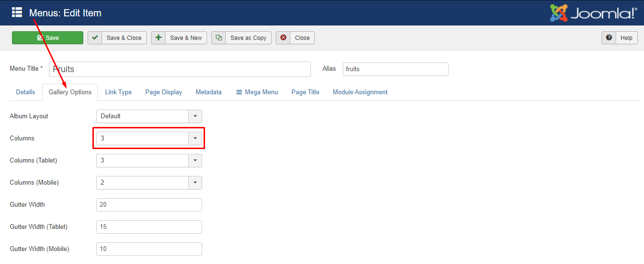644x264 pixels.
Task: Select the Gallery Options tab
Action: coord(70,92)
